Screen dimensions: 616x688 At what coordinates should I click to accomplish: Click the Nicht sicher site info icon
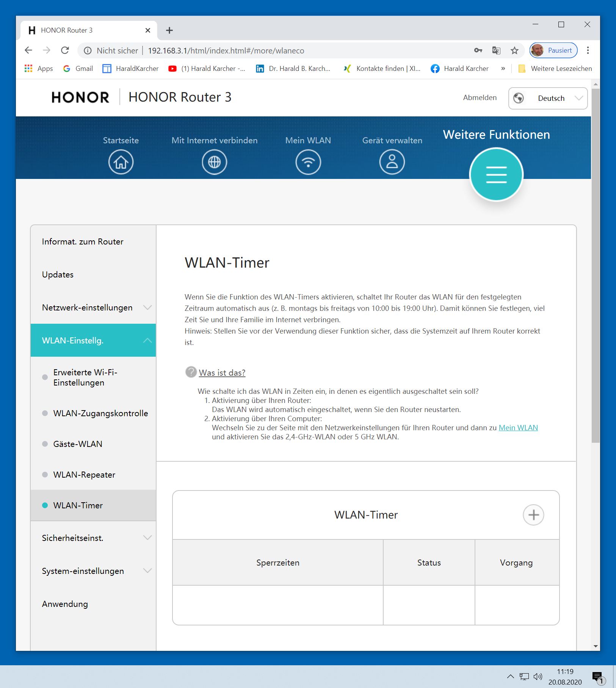[x=88, y=50]
